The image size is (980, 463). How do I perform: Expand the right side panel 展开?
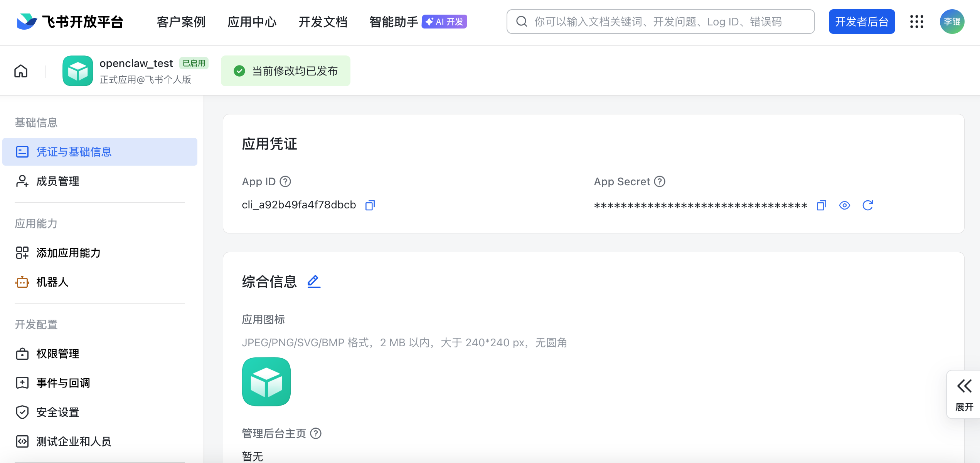[x=964, y=394]
